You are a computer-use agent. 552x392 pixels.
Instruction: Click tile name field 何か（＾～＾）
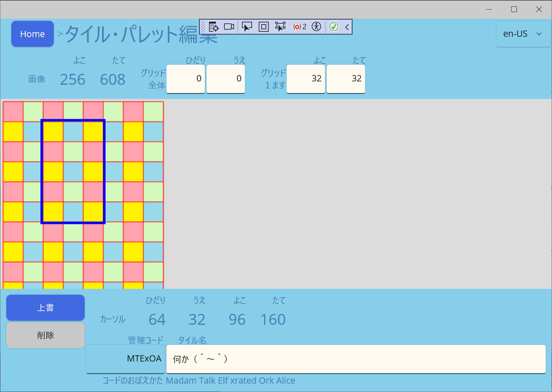[356, 359]
